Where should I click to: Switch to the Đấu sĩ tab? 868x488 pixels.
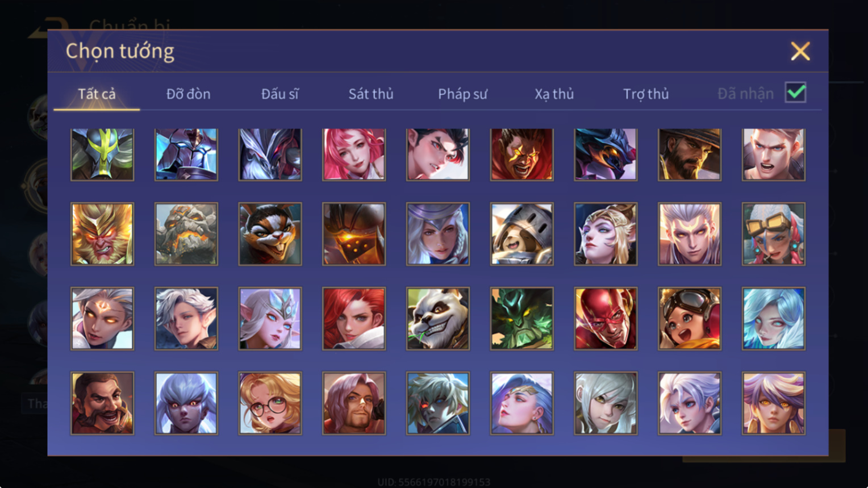279,94
